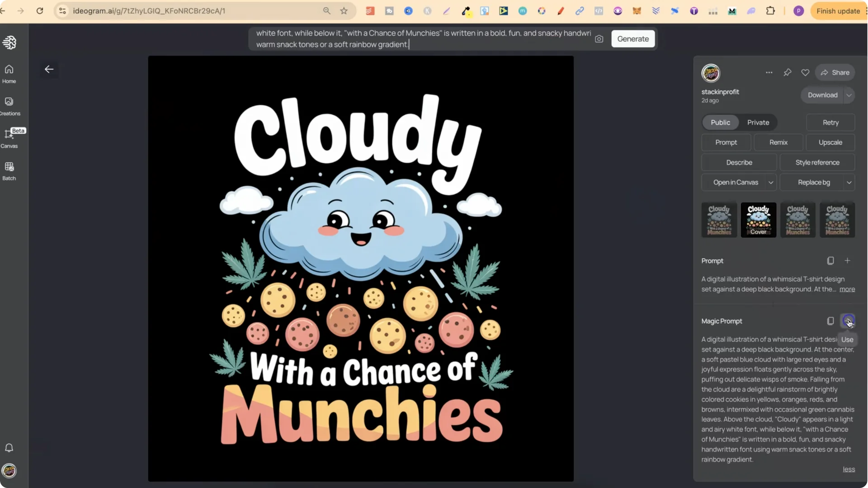The width and height of the screenshot is (868, 488).
Task: Like the image with the heart icon
Action: coord(806,72)
